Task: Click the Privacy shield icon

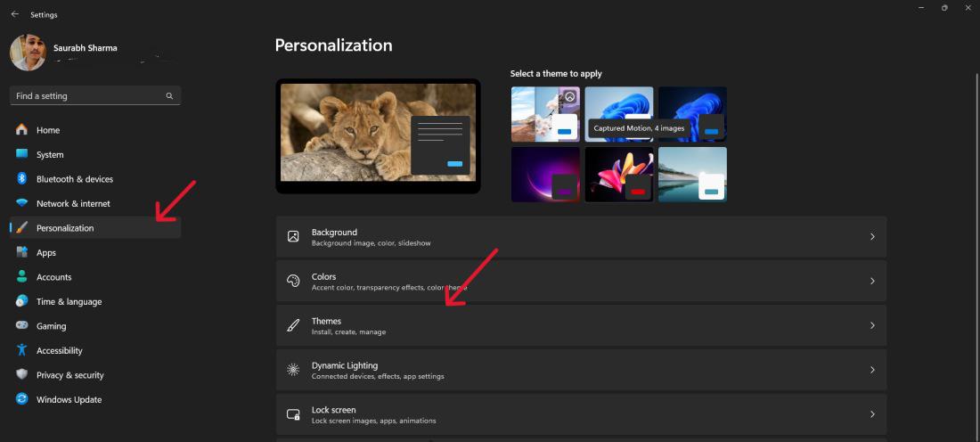Action: (22, 375)
